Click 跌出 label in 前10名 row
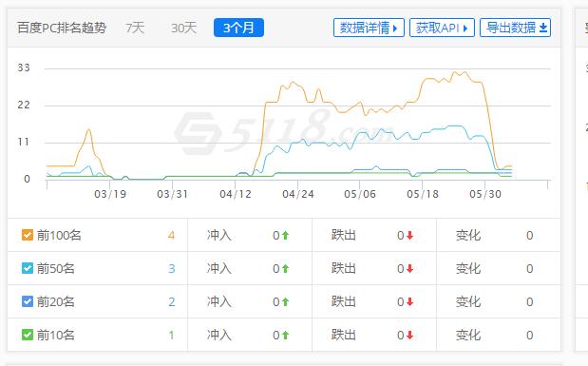 (343, 335)
